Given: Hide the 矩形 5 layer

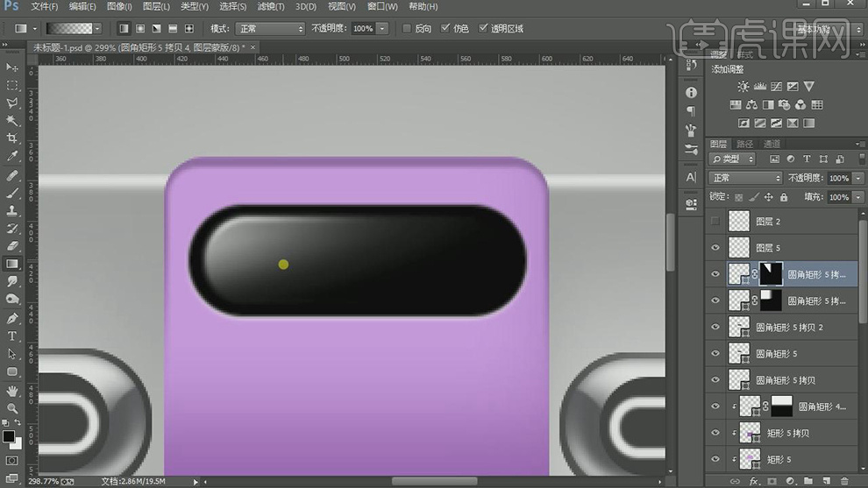Looking at the screenshot, I should [715, 459].
